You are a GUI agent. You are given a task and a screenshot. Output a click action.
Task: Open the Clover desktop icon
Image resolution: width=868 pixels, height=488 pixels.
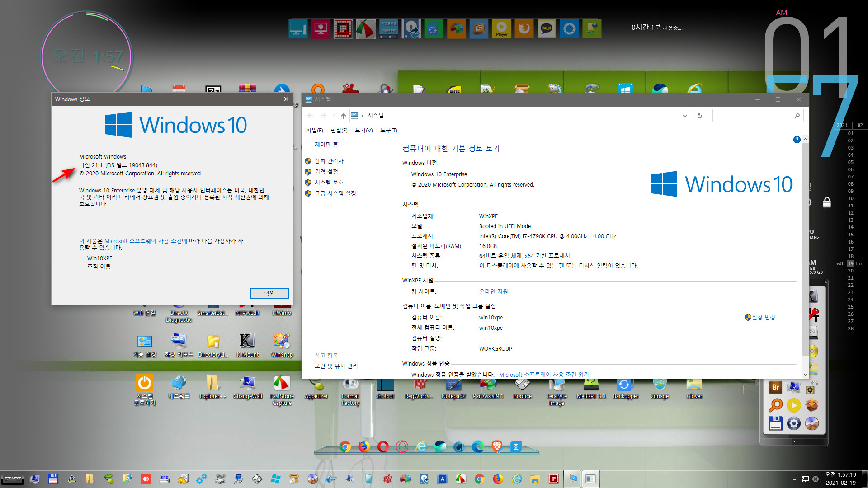pos(694,388)
